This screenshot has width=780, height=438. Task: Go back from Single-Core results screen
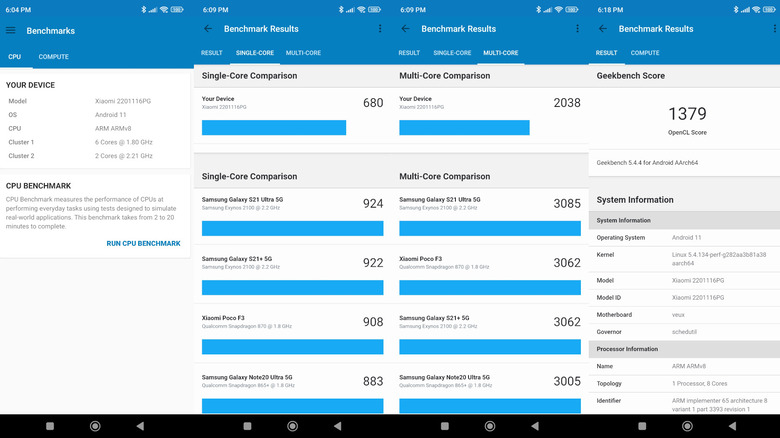click(x=208, y=29)
